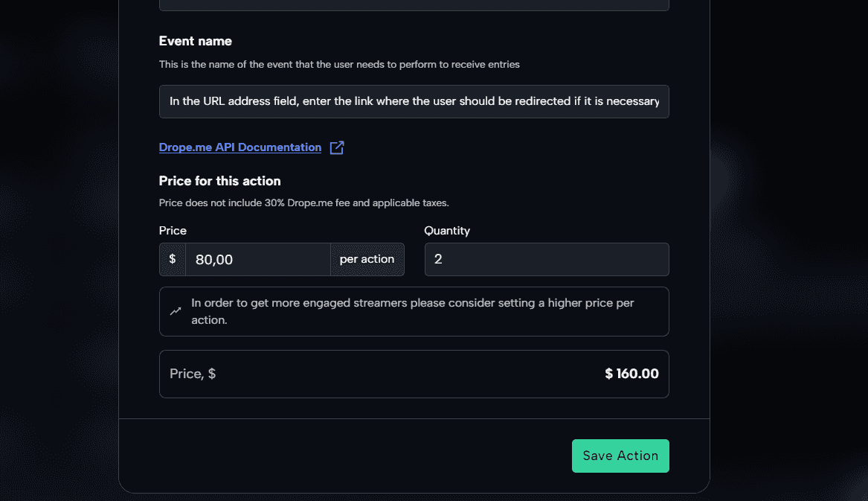
Task: Open the external link icon beside API Documentation
Action: (x=337, y=147)
